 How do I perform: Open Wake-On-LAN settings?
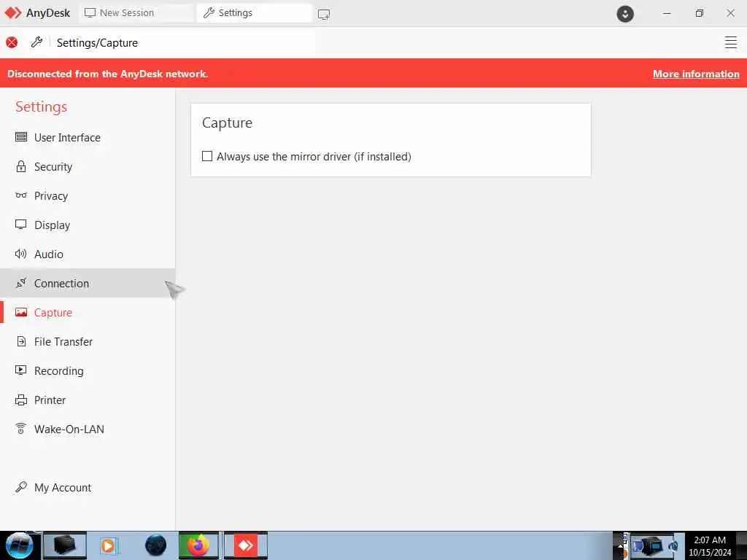[x=88, y=429]
